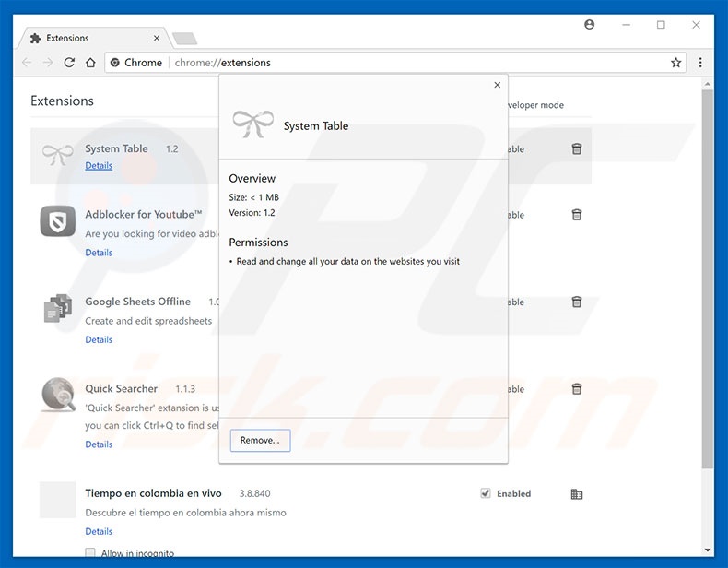728x568 pixels.
Task: Click the Chrome profile avatar icon
Action: tap(590, 25)
